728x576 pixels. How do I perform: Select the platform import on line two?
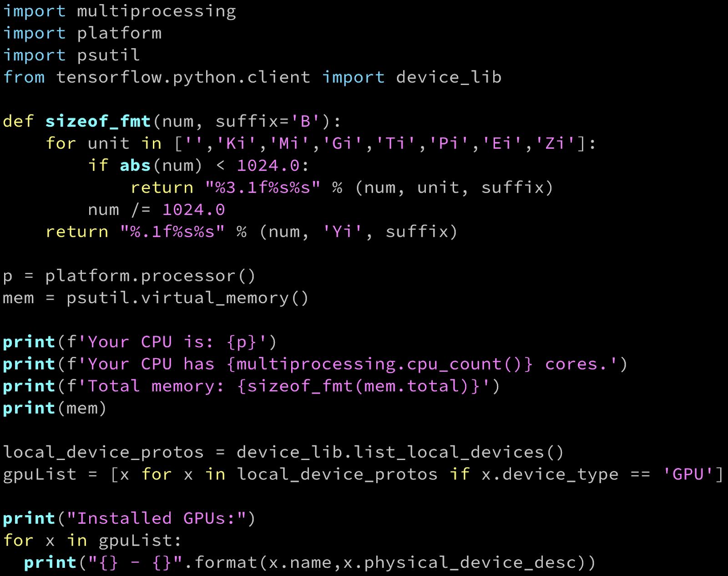82,33
